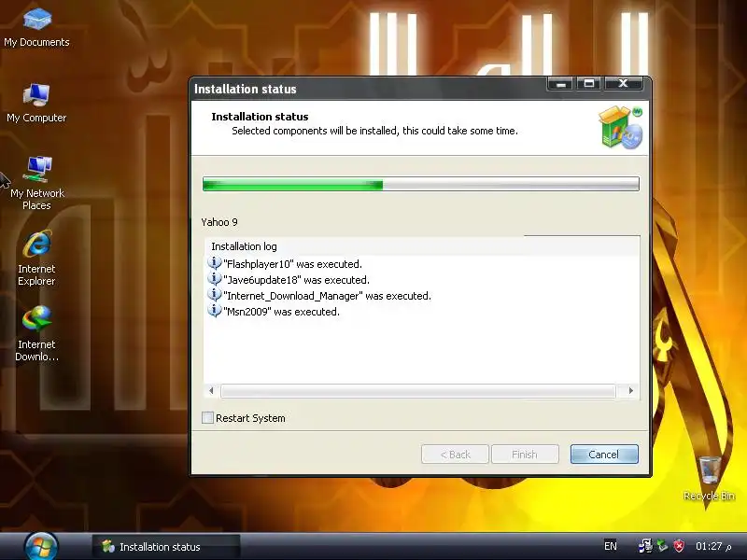Click the green download tray icon
The height and width of the screenshot is (560, 747).
coord(662,546)
